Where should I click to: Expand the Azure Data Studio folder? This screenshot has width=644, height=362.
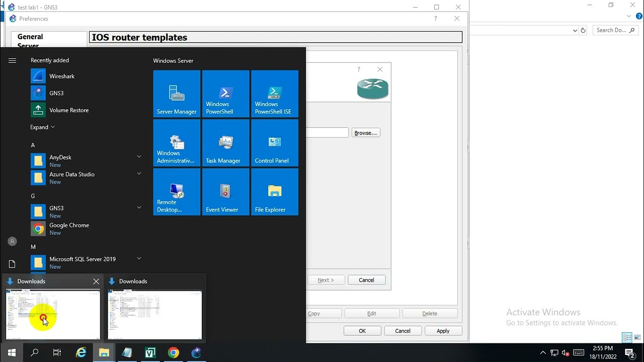(139, 174)
